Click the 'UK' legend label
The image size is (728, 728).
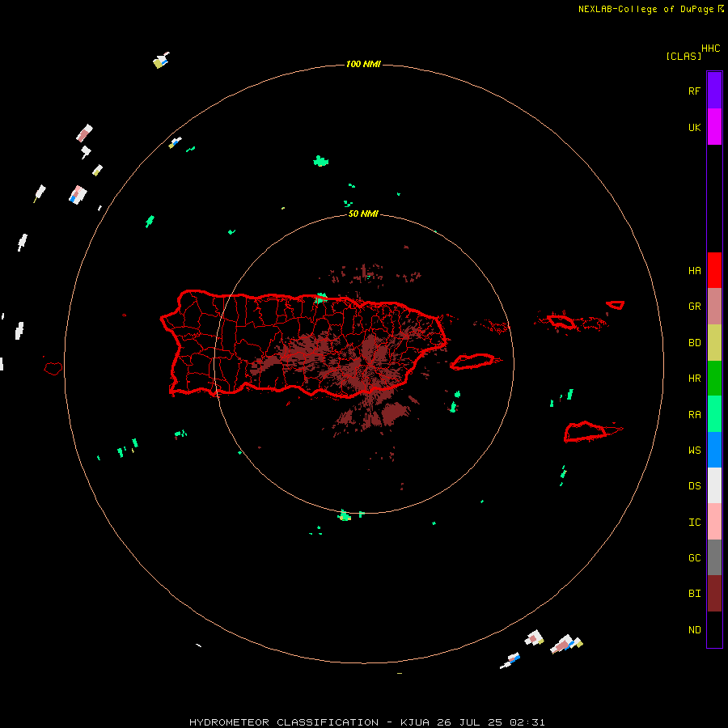click(694, 128)
